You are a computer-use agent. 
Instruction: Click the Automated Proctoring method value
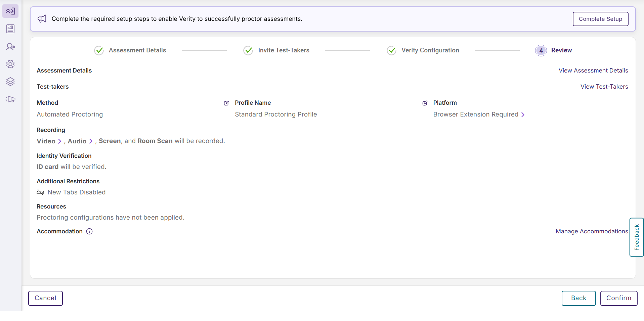pos(70,114)
